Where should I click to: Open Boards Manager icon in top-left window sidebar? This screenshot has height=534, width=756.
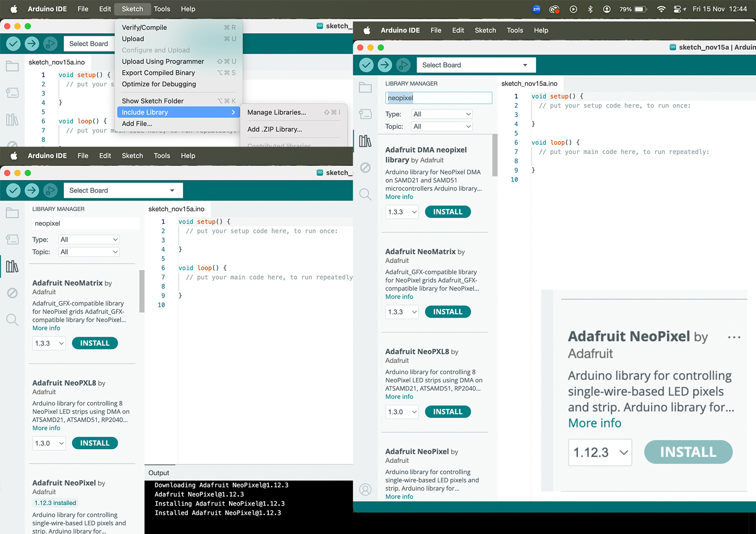point(12,93)
